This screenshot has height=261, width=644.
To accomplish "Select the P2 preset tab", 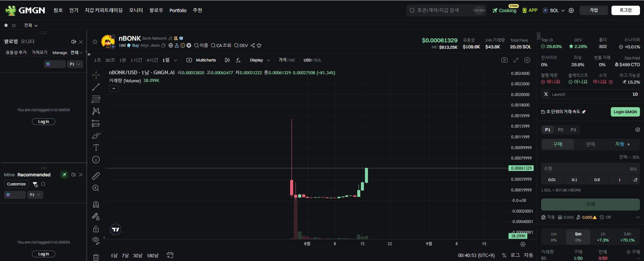I will pyautogui.click(x=560, y=130).
